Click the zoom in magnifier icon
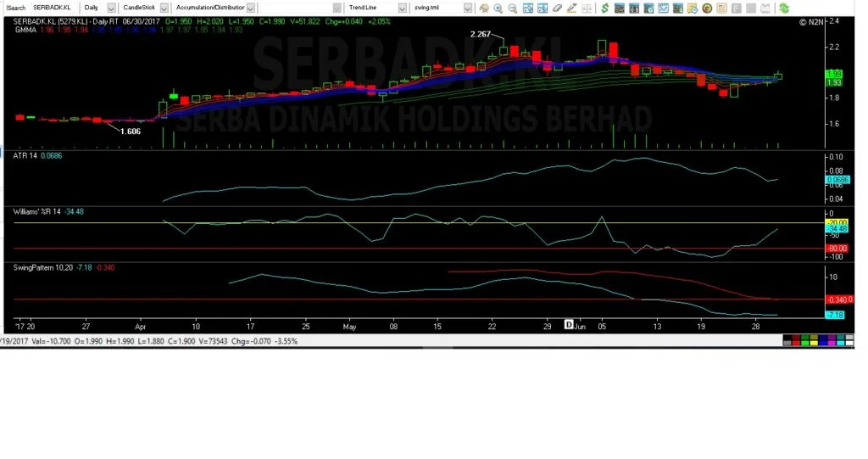 pos(498,8)
